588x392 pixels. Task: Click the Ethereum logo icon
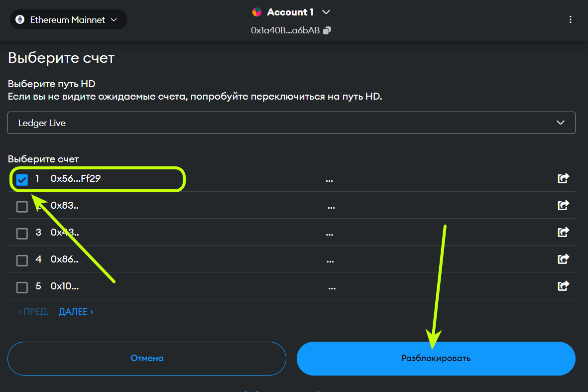(20, 19)
